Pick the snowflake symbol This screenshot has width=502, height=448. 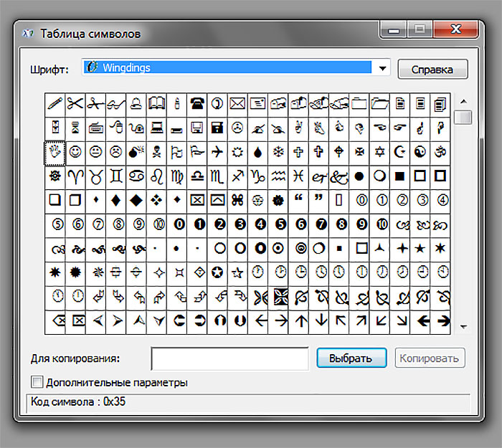pyautogui.click(x=278, y=152)
